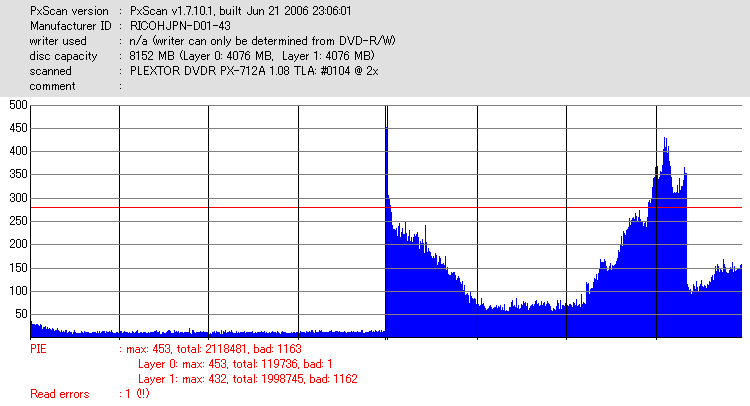
Task: Click the 500 axis label
Action: (18, 105)
